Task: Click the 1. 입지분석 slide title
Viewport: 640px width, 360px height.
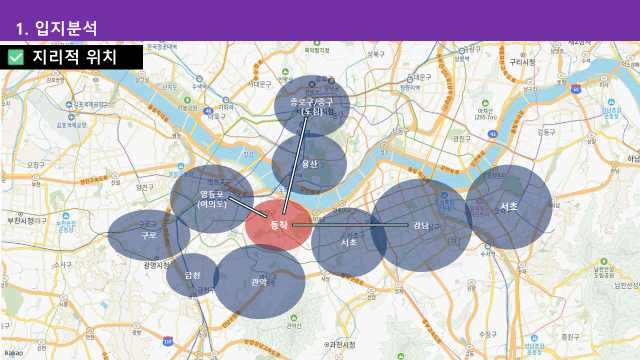Action: pos(56,28)
